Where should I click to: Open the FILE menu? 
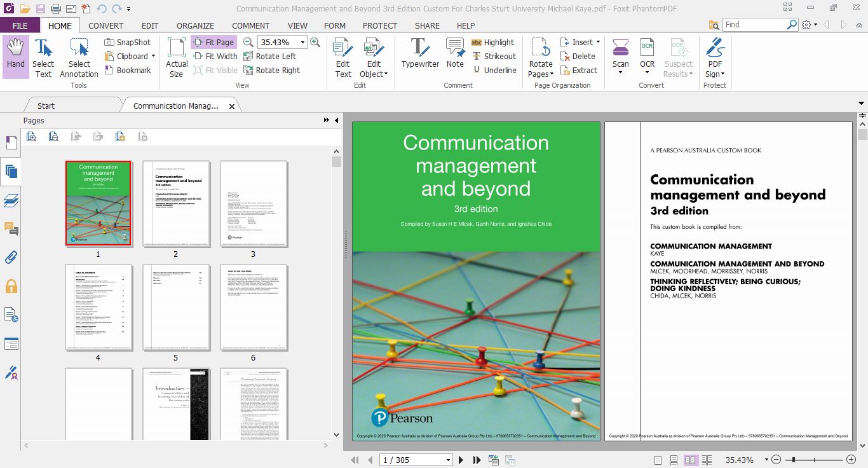coord(20,25)
